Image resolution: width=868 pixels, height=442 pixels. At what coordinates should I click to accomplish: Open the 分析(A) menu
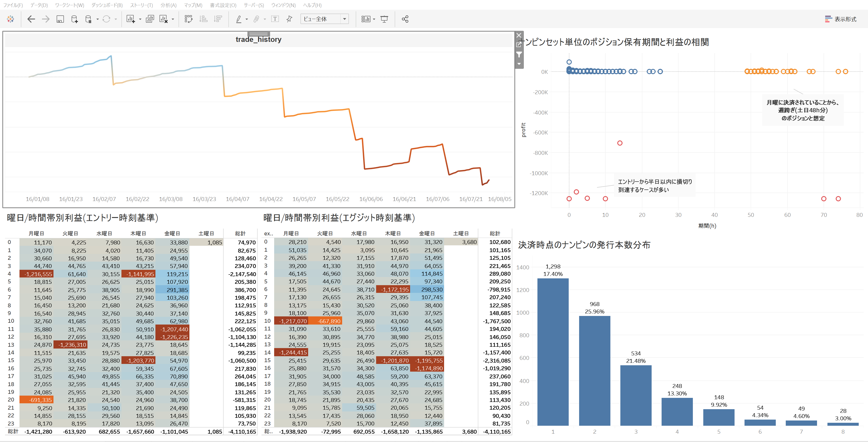tap(168, 5)
